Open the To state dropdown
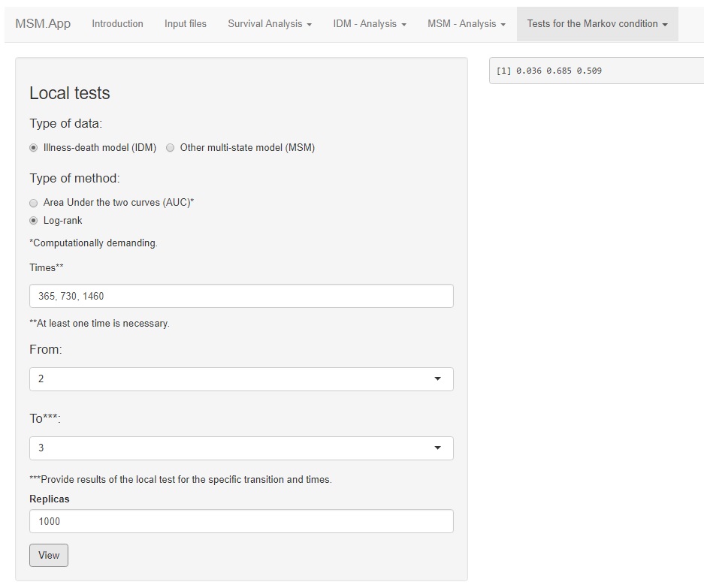This screenshot has width=704, height=588. 241,448
